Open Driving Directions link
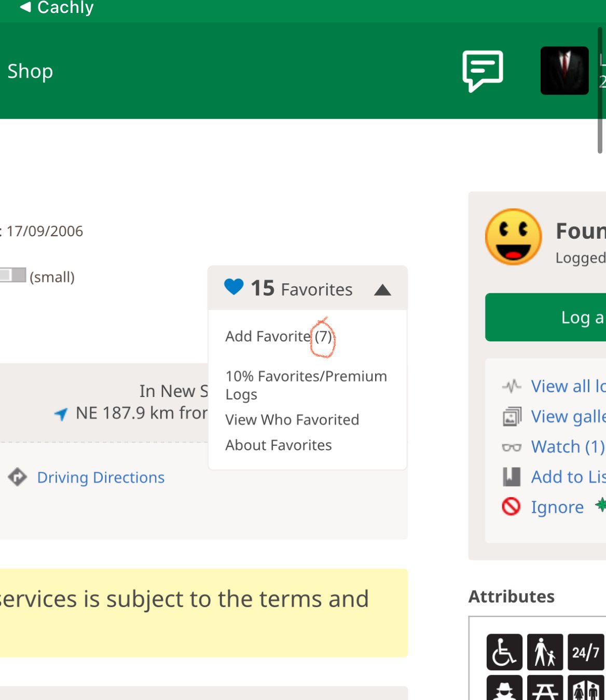The image size is (606, 700). (x=101, y=477)
